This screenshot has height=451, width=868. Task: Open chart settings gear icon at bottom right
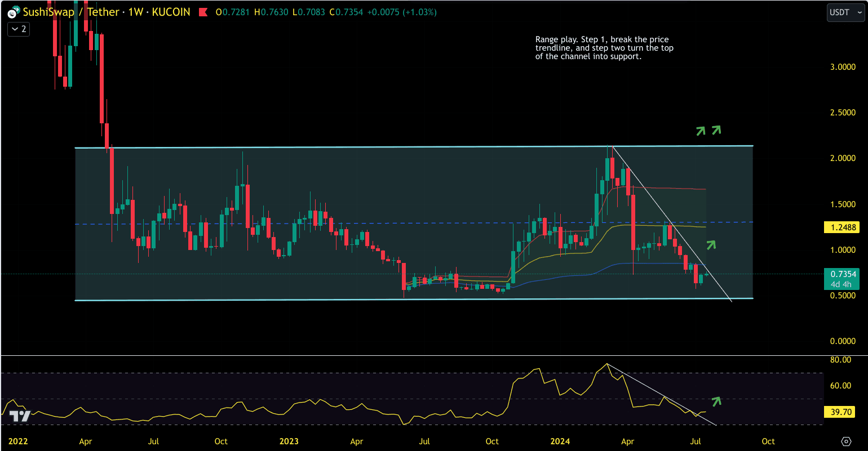pyautogui.click(x=846, y=441)
